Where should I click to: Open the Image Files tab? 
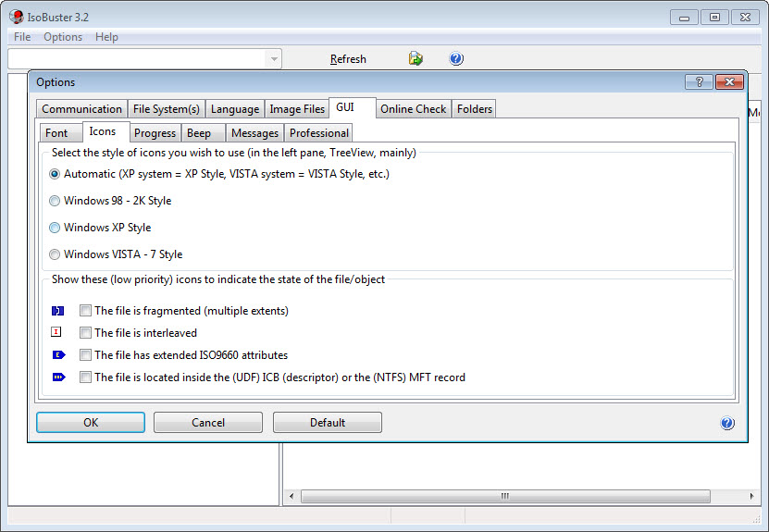coord(297,109)
